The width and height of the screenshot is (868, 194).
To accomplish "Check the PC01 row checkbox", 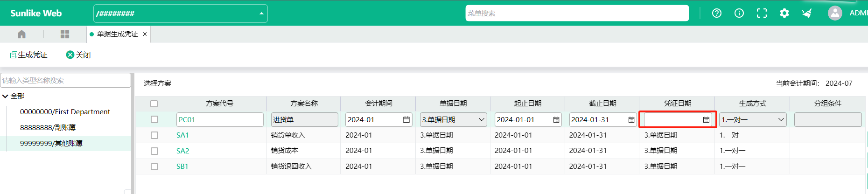I will click(x=154, y=119).
